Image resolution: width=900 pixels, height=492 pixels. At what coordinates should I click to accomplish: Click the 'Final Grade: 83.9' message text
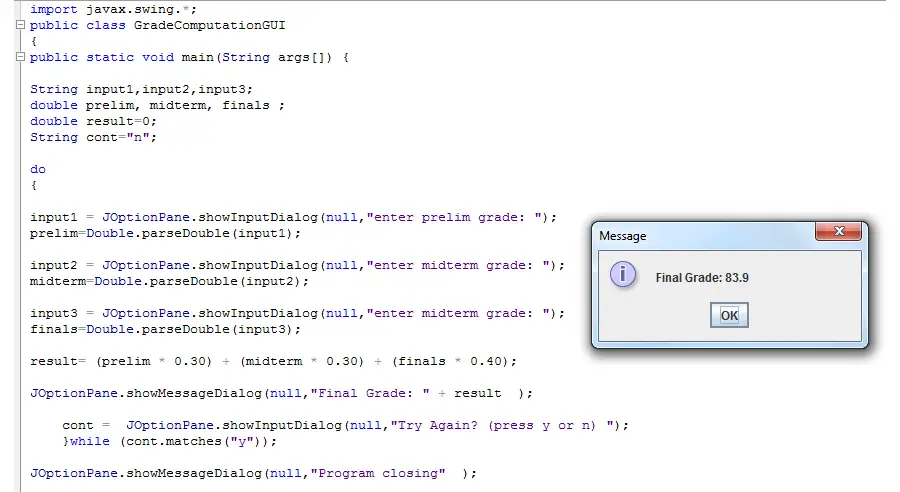(x=702, y=278)
